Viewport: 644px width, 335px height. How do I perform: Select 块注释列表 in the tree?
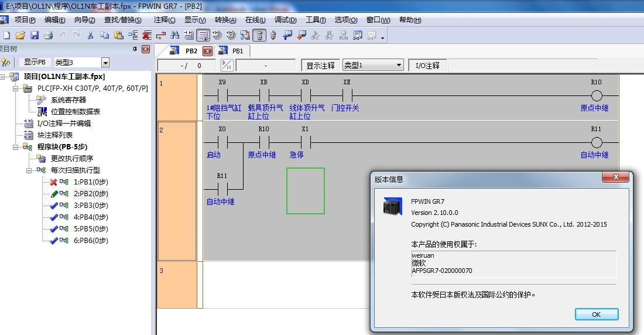tap(55, 135)
